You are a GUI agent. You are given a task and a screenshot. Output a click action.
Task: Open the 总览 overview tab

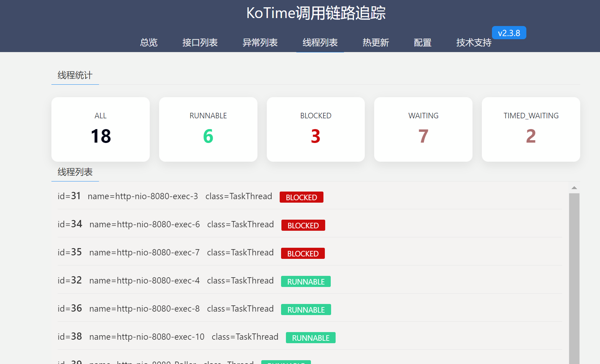pyautogui.click(x=149, y=42)
